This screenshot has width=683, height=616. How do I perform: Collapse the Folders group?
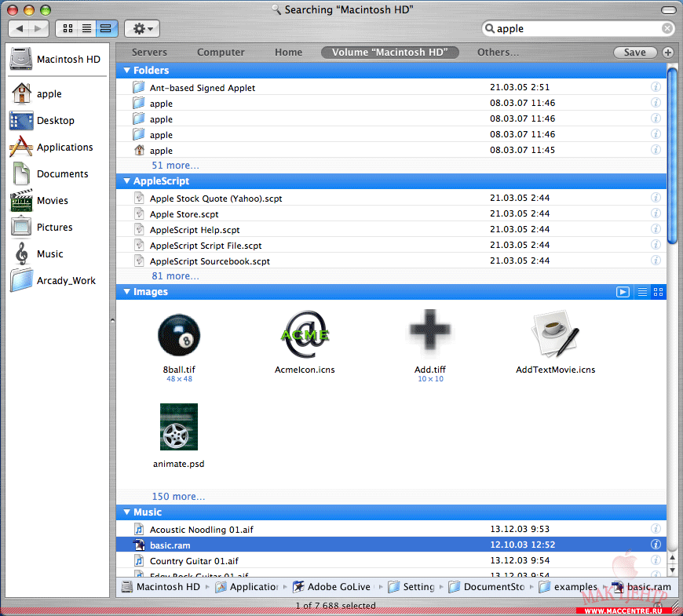[x=126, y=70]
